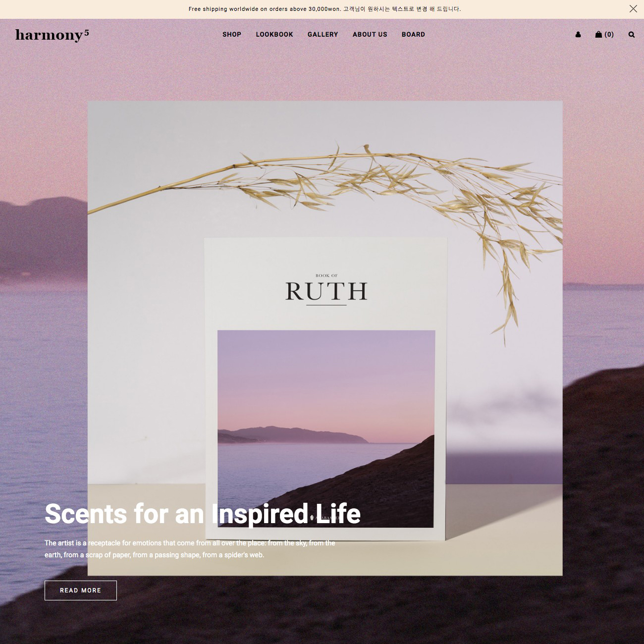Go to the harmony5 logo home link

pyautogui.click(x=52, y=35)
